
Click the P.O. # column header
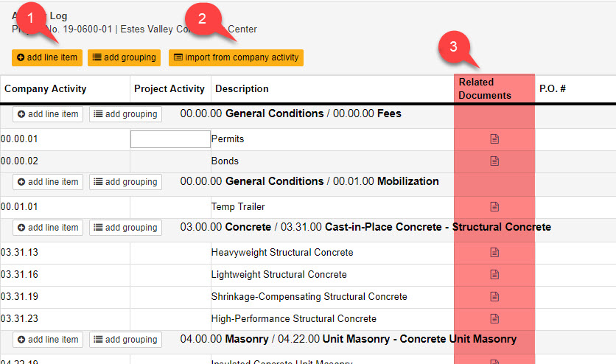(553, 88)
